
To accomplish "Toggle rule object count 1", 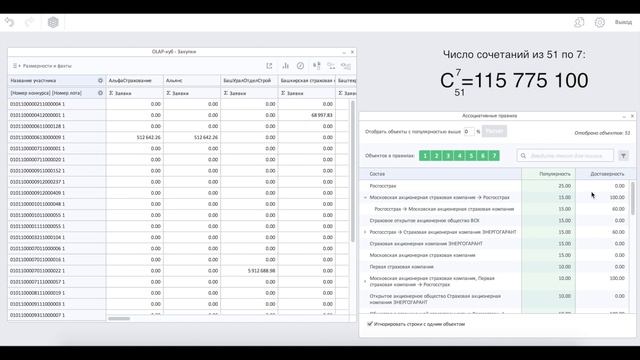I will pos(425,156).
